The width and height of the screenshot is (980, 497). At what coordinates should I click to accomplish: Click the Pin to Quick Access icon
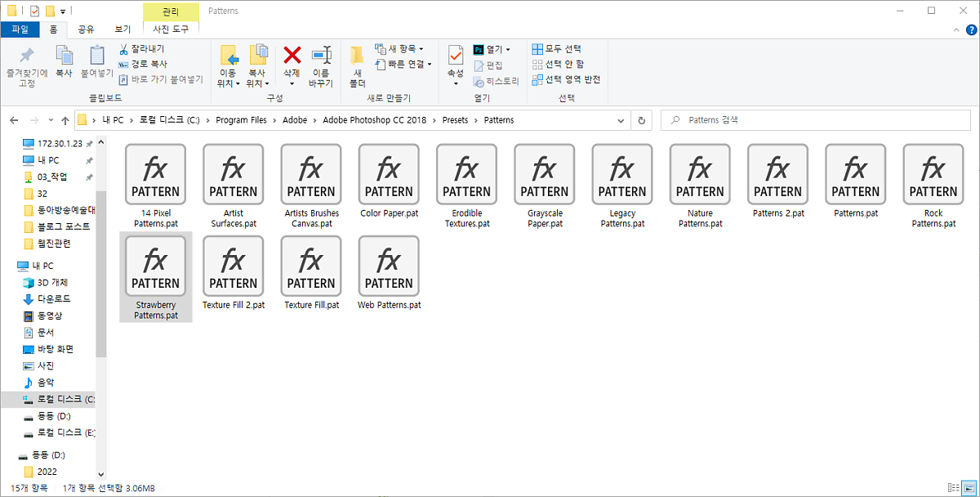(27, 56)
